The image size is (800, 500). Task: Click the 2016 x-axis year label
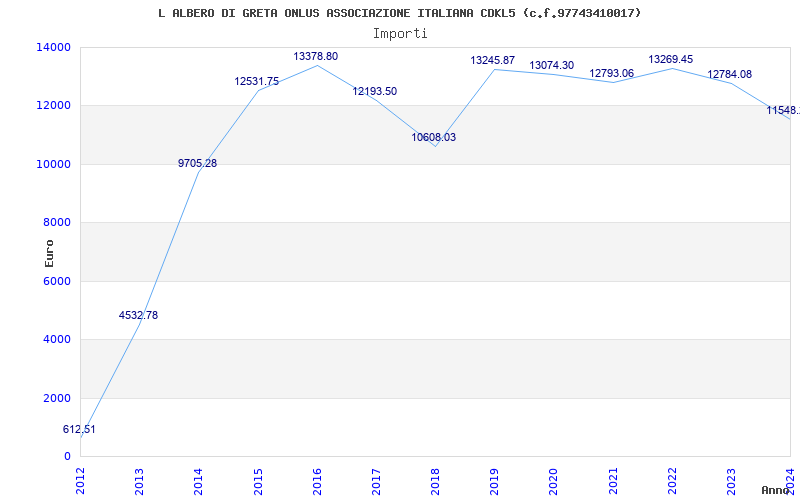[317, 481]
